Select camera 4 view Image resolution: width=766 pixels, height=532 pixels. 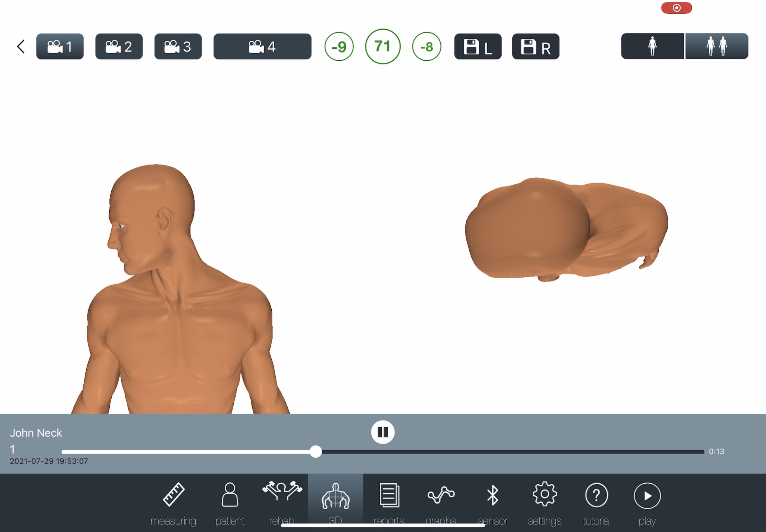pos(262,46)
